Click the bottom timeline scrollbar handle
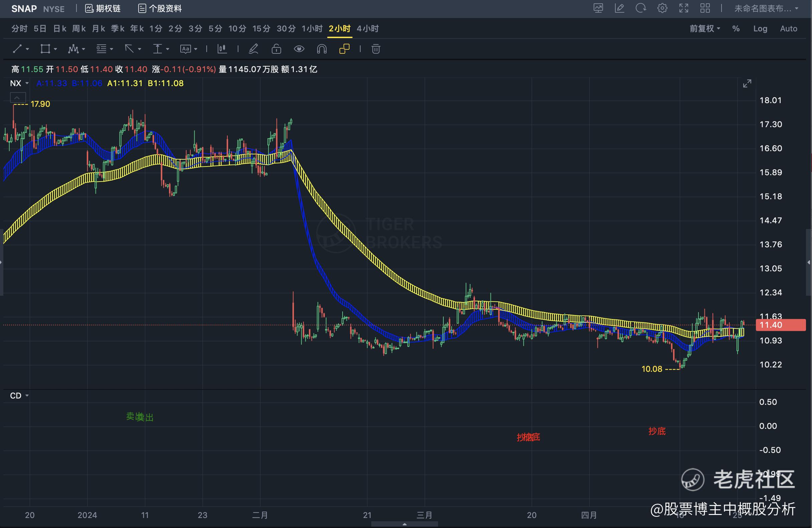 (404, 524)
